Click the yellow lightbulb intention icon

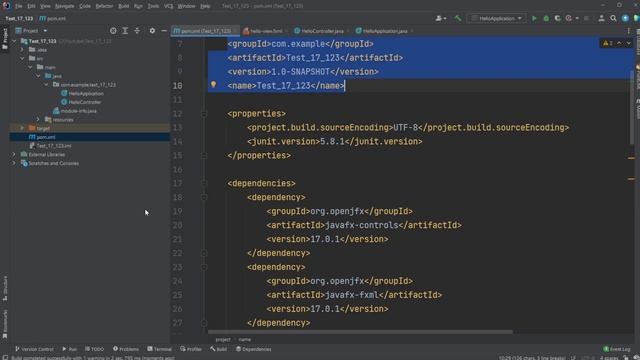213,84
